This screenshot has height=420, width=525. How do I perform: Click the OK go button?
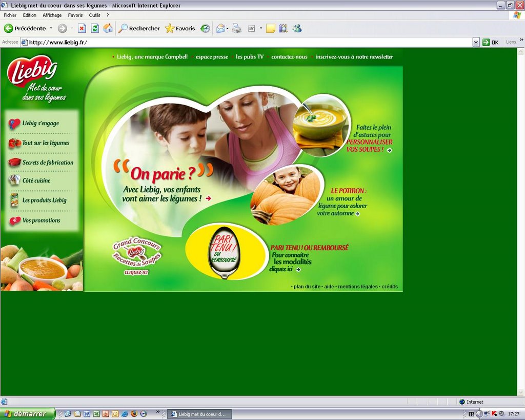(491, 42)
